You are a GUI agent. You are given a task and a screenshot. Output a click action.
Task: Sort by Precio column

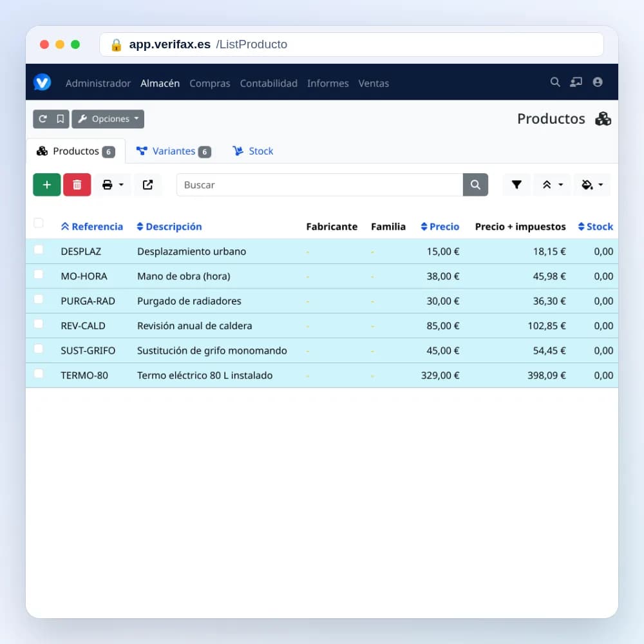[440, 227]
